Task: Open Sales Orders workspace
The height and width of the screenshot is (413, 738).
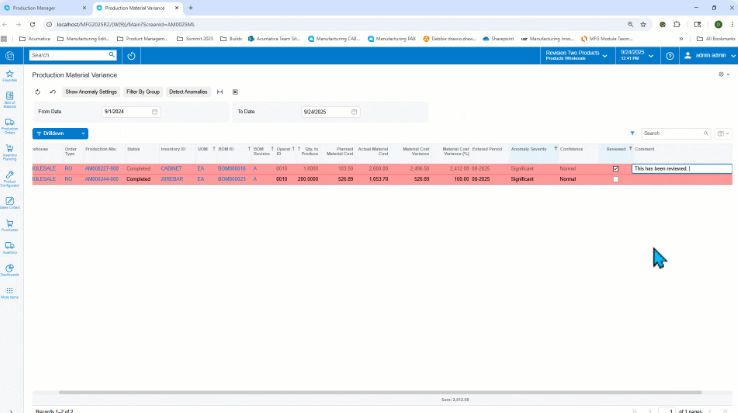Action: [9, 203]
